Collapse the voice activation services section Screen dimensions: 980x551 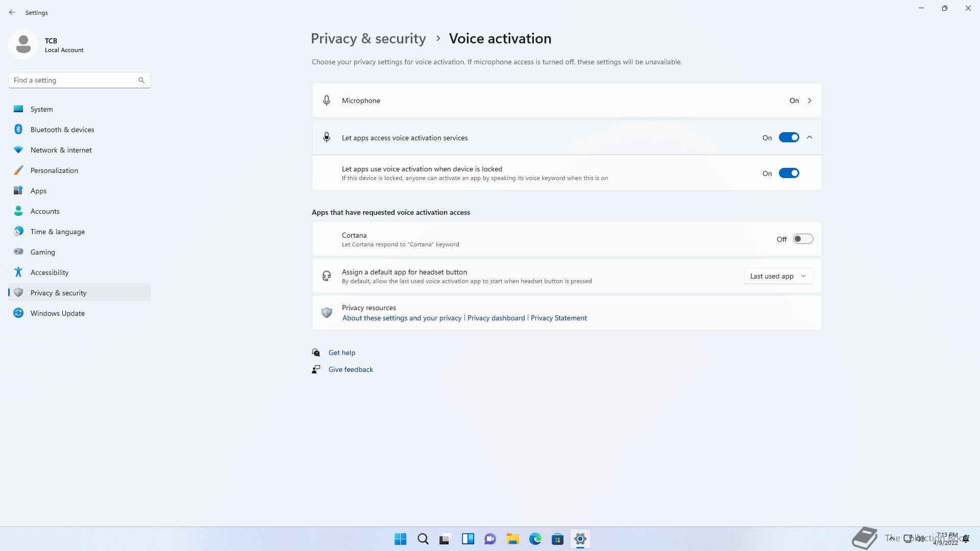point(810,138)
